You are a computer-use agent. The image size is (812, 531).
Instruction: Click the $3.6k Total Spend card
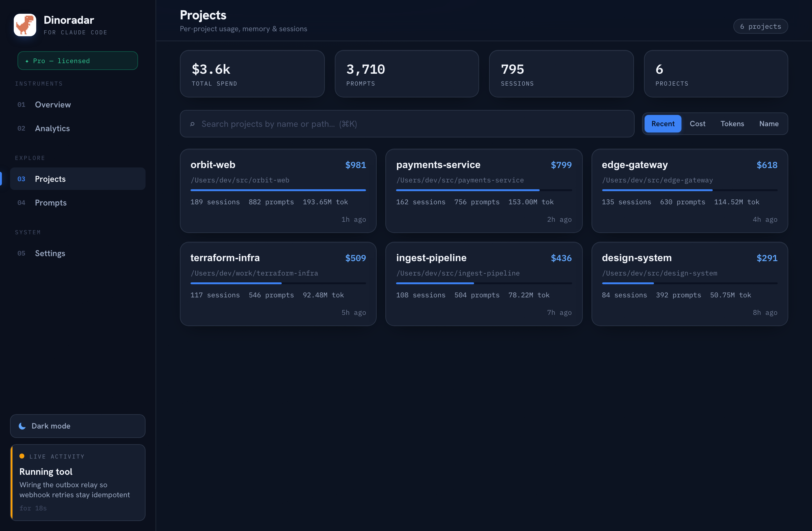tap(252, 74)
